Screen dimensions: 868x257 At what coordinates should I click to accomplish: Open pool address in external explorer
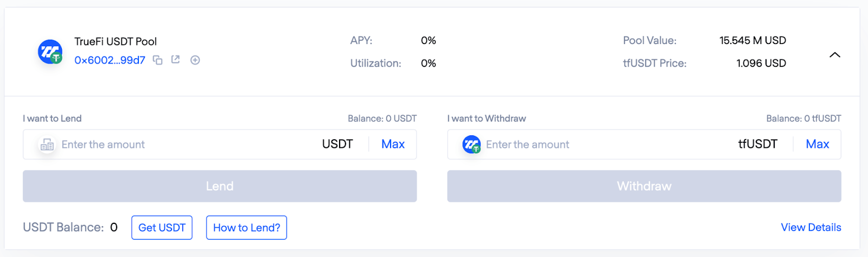175,59
